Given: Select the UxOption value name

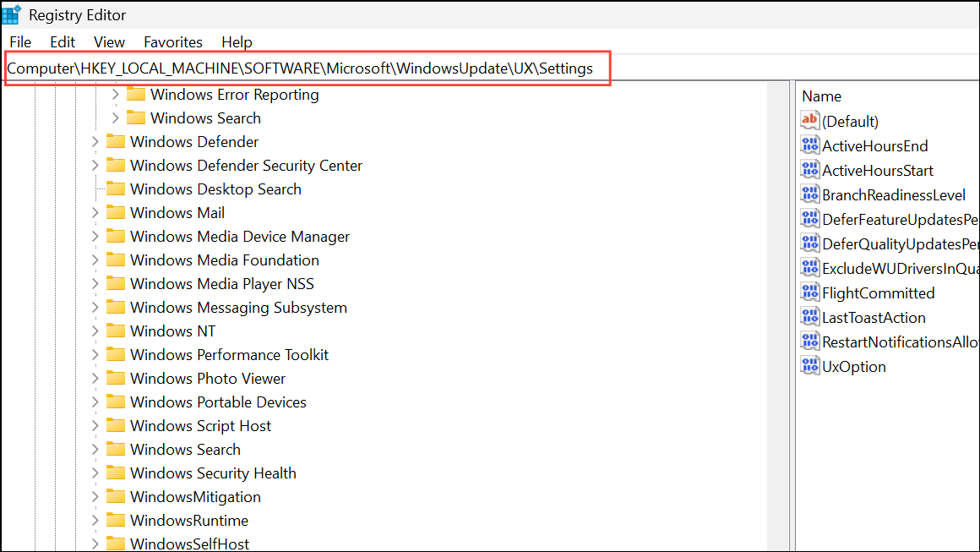Looking at the screenshot, I should click(854, 367).
